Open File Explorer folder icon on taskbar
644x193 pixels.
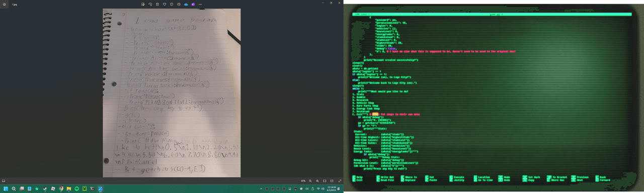[69, 189]
